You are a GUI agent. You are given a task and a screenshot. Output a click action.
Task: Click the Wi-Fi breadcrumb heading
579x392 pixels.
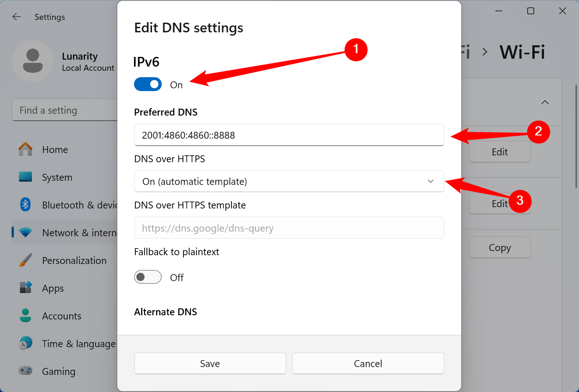[x=522, y=52]
